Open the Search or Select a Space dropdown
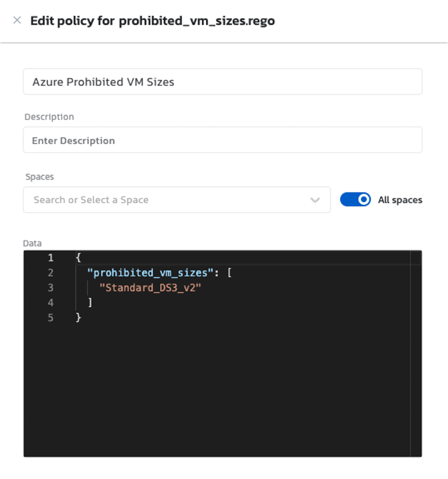The image size is (448, 479). [x=166, y=200]
